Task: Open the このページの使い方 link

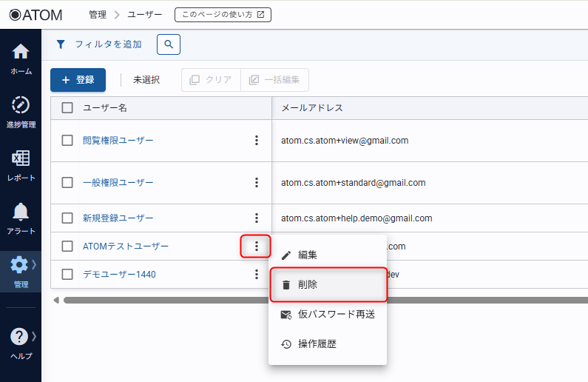Action: tap(223, 14)
